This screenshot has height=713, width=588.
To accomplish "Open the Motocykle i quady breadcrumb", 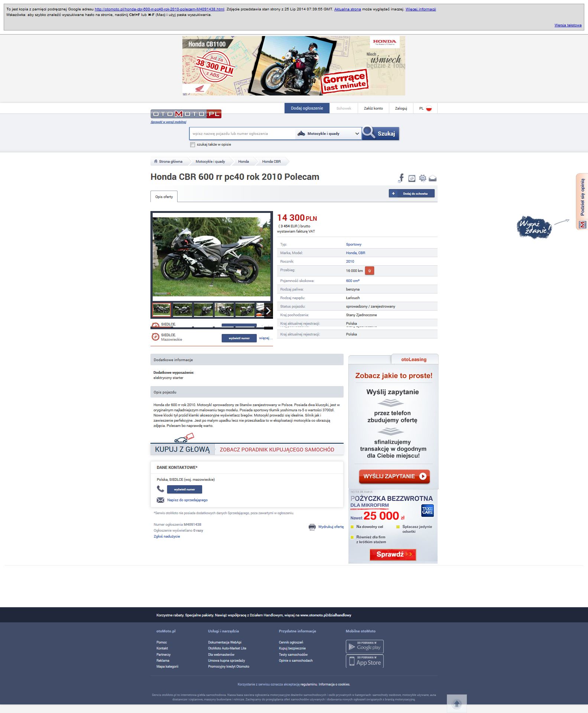I will (x=210, y=162).
